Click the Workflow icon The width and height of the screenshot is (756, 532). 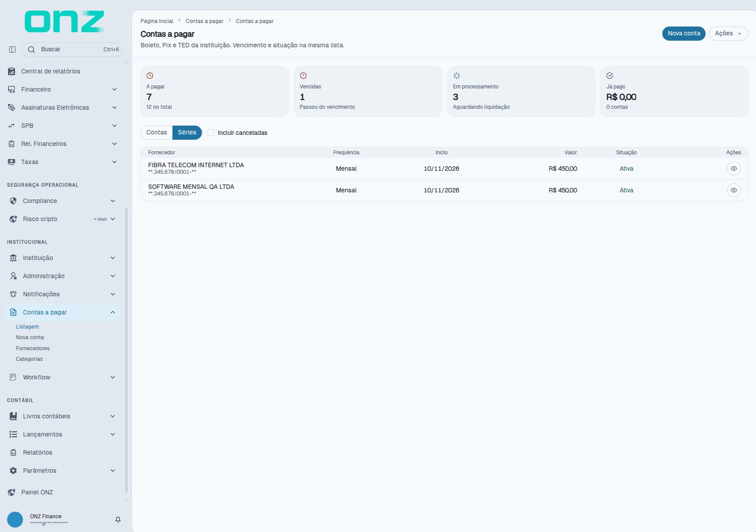click(x=13, y=377)
